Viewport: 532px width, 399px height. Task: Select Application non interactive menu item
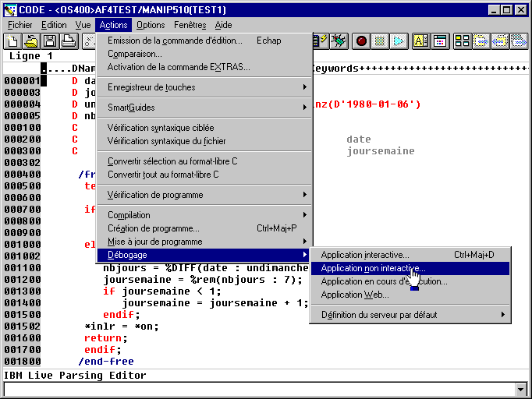coord(373,268)
